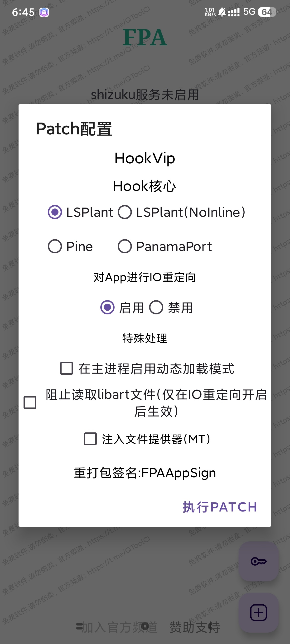Select the LSPlant hook core

(55, 212)
